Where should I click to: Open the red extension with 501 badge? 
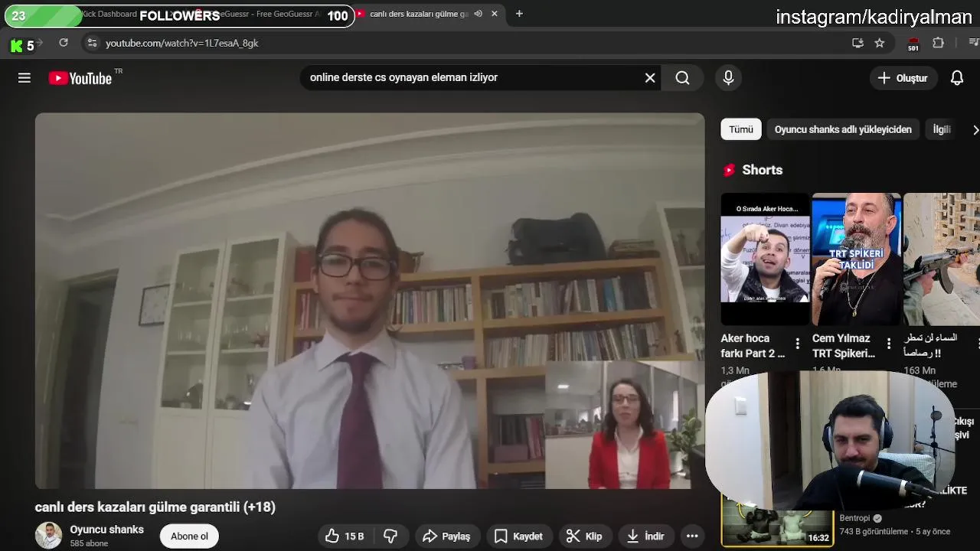point(913,44)
